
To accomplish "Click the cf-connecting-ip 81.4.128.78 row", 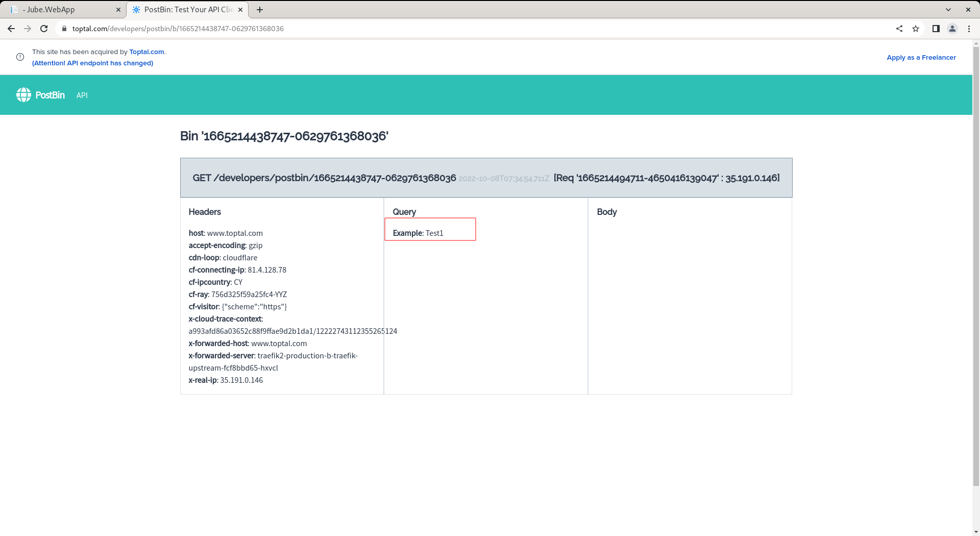I will tap(237, 270).
